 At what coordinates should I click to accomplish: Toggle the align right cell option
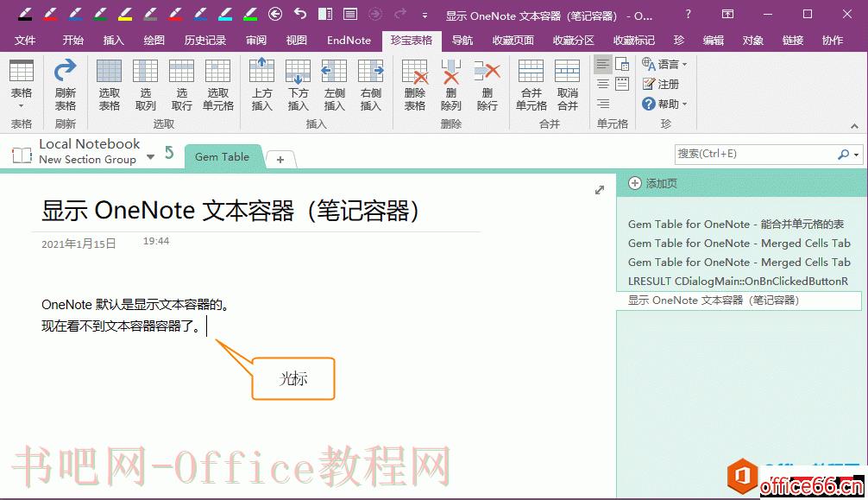coord(603,104)
